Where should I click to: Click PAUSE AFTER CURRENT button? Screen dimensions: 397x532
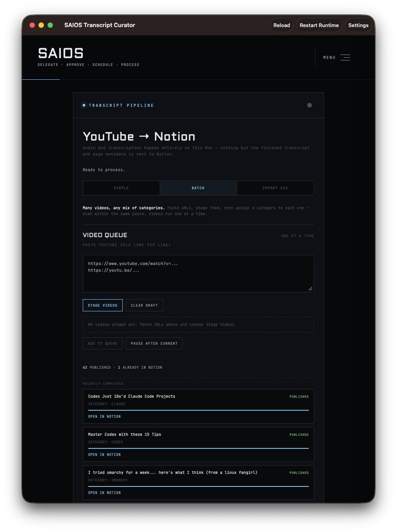click(x=154, y=344)
